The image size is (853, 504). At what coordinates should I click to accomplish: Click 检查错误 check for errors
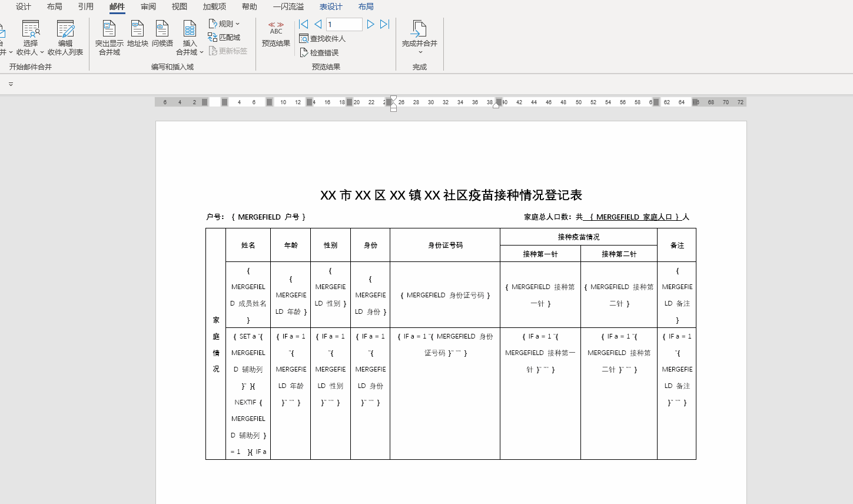(x=319, y=52)
